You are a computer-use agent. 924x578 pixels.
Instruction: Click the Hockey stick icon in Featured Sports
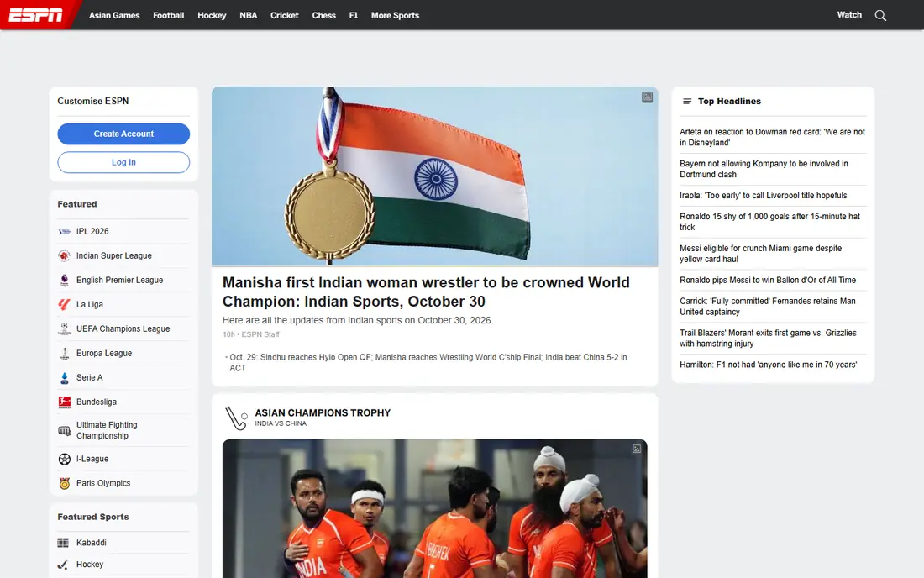click(63, 565)
